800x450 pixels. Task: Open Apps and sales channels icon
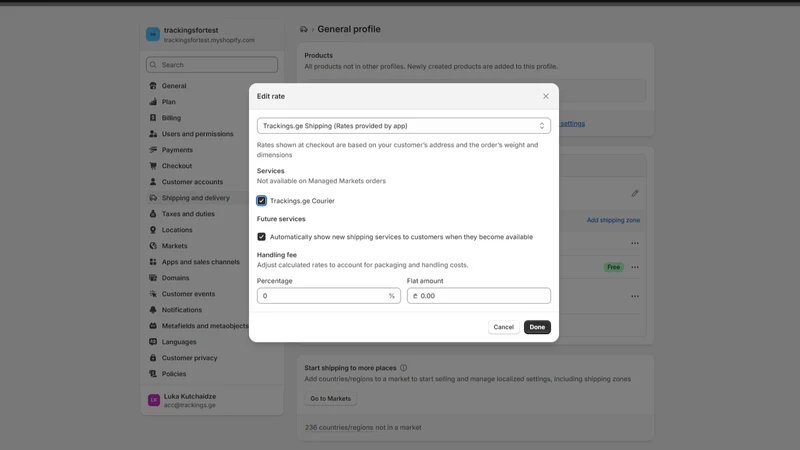pyautogui.click(x=153, y=262)
